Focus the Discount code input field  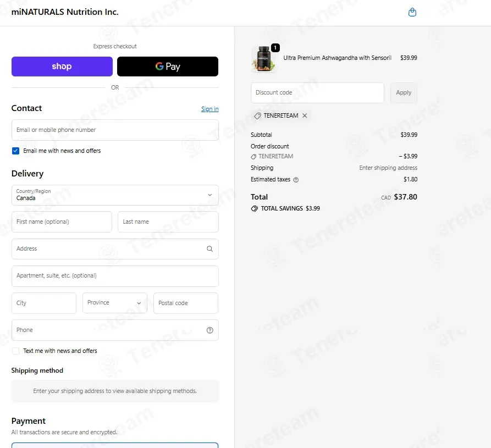click(317, 93)
